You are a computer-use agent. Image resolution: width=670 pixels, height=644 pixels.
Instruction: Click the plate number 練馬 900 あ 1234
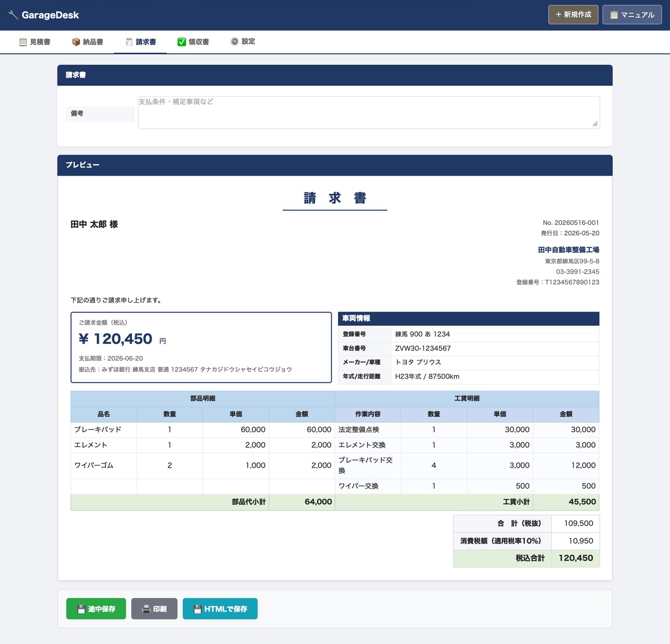[422, 334]
